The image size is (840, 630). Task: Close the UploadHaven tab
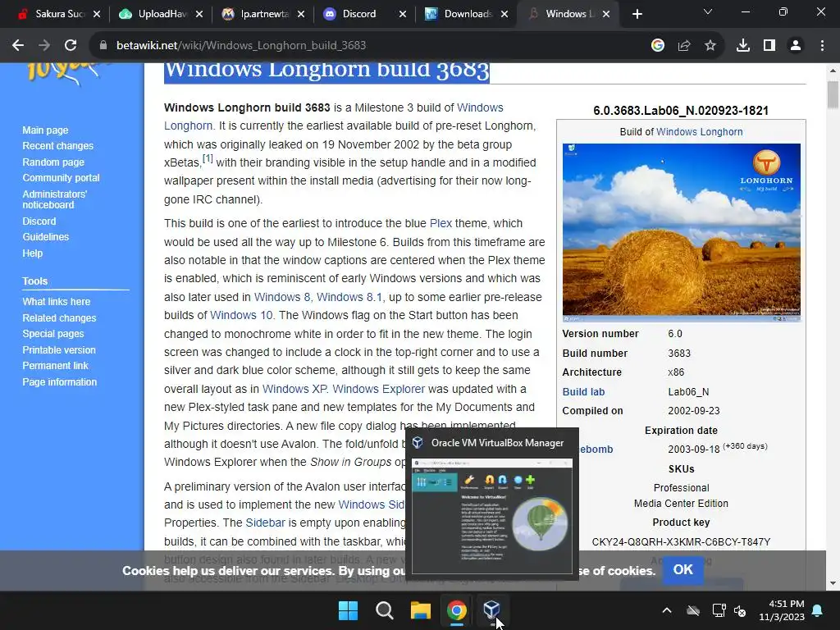(199, 14)
